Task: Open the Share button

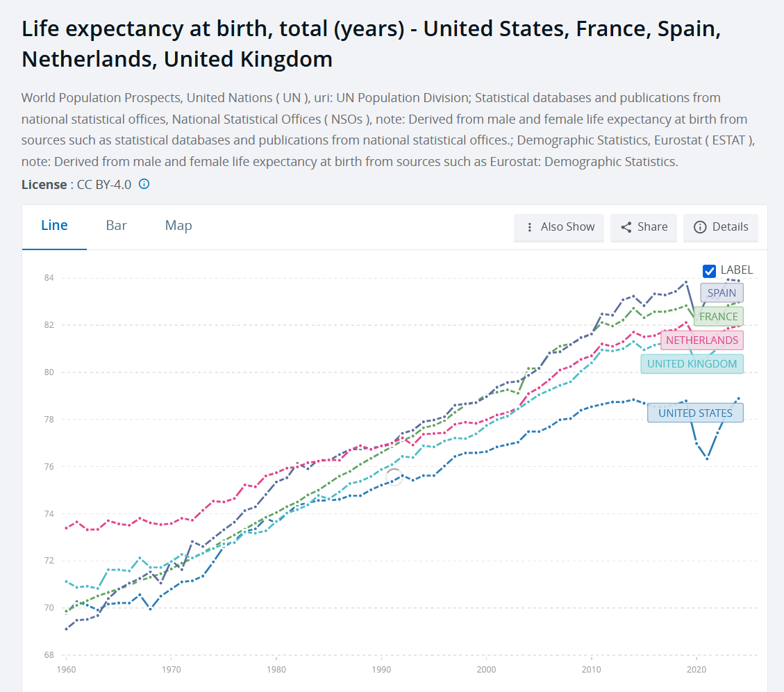Action: [644, 228]
